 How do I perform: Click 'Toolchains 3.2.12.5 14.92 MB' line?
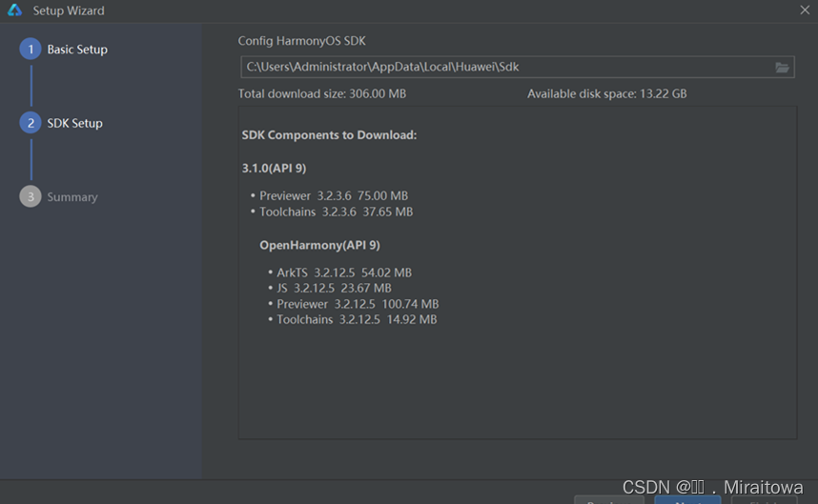tap(357, 319)
